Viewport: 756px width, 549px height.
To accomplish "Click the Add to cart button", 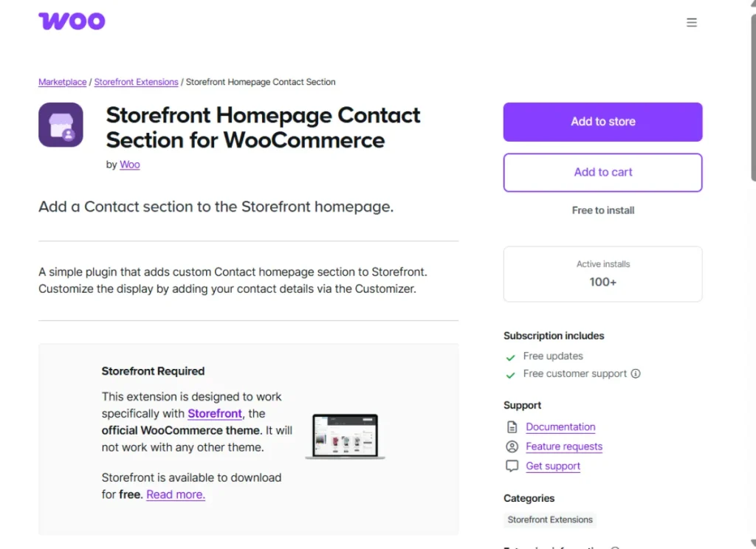I will coord(602,172).
